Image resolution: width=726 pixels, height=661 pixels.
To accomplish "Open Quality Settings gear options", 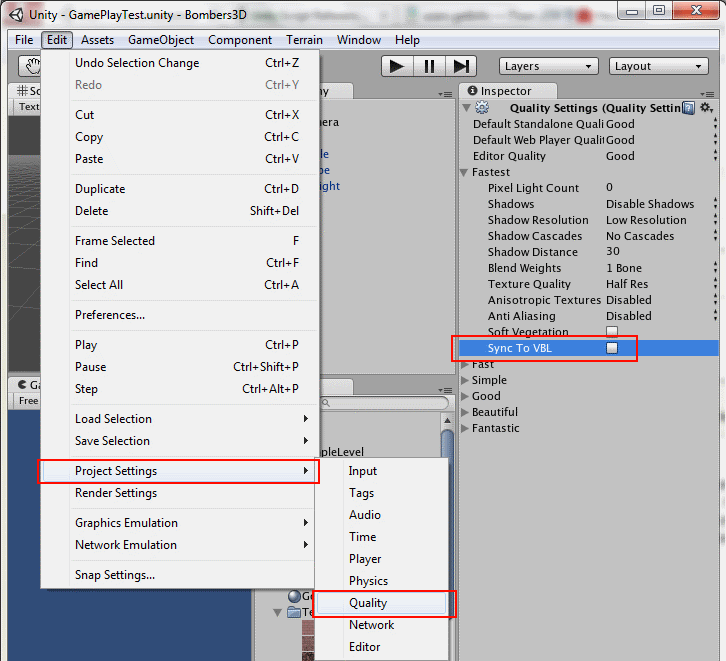I will tap(706, 108).
